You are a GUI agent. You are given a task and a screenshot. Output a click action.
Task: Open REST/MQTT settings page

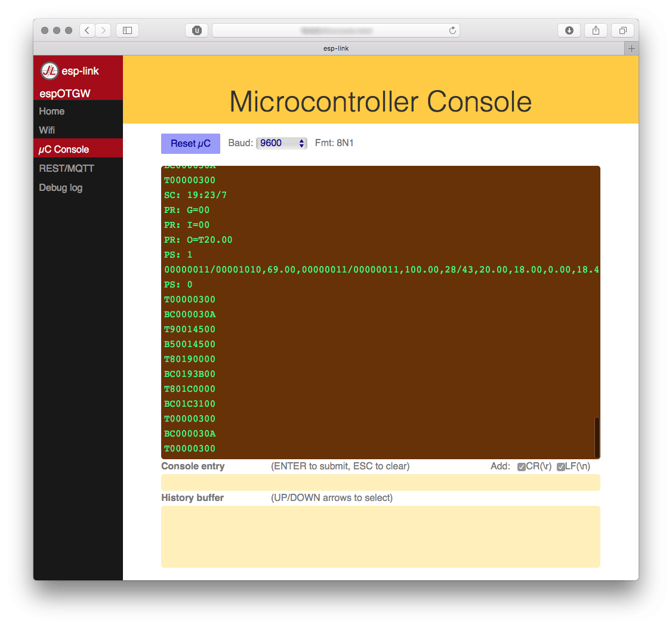pyautogui.click(x=66, y=168)
